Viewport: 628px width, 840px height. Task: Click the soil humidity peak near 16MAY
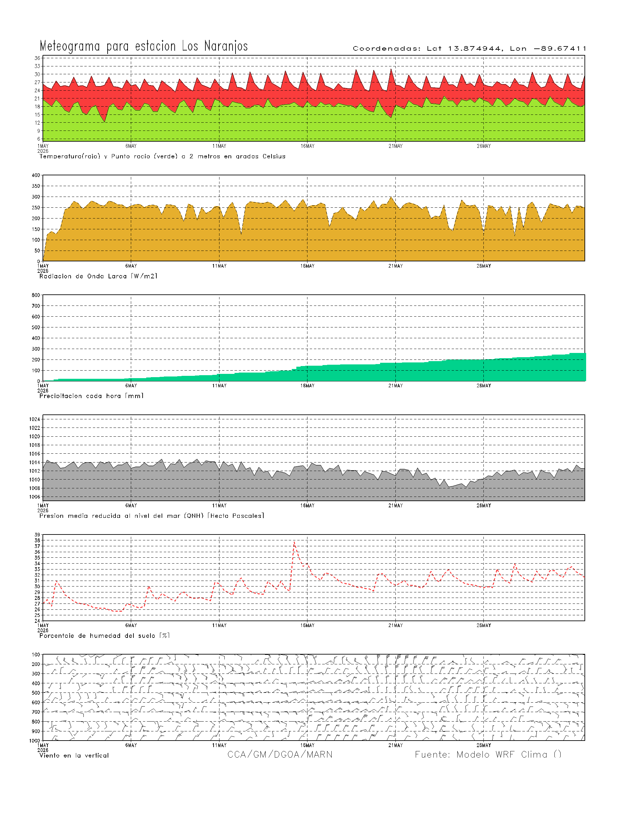294,542
